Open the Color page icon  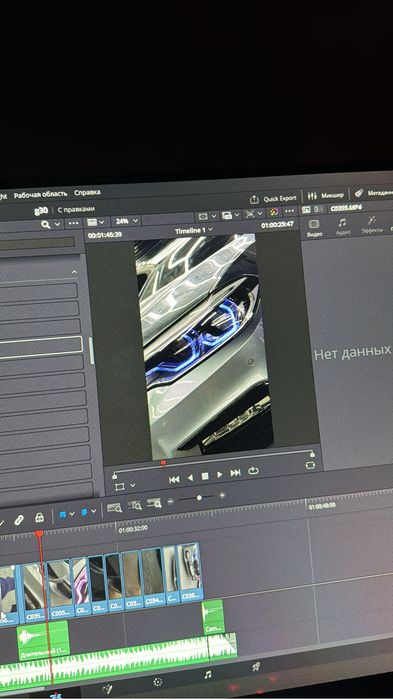point(157,682)
